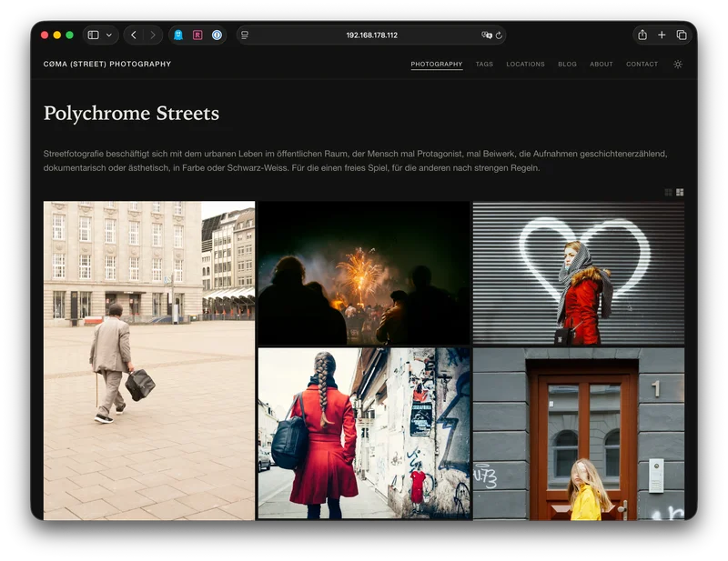
Task: Show the tab overview
Action: click(x=682, y=35)
